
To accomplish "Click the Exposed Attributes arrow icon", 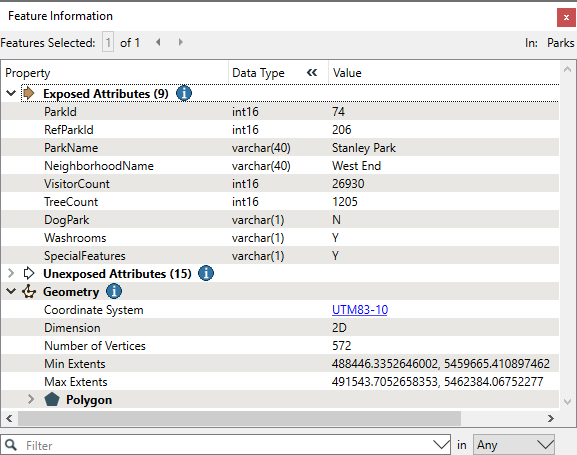I will [x=29, y=93].
